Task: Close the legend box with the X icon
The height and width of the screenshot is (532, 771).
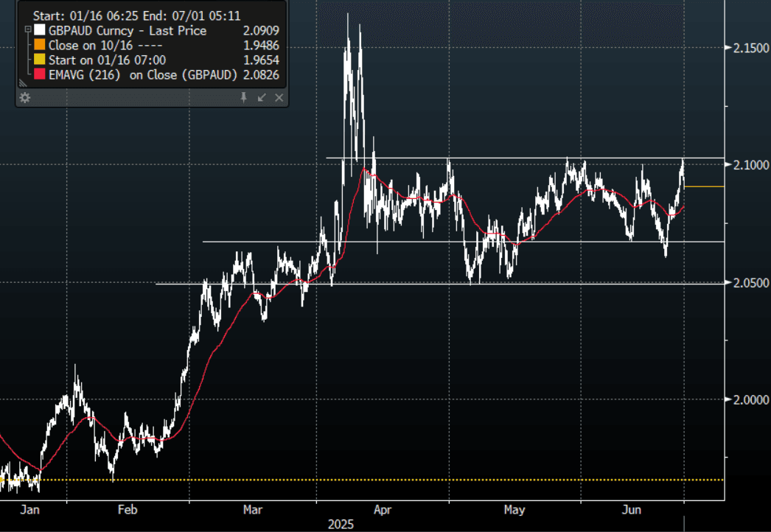Action: coord(279,97)
